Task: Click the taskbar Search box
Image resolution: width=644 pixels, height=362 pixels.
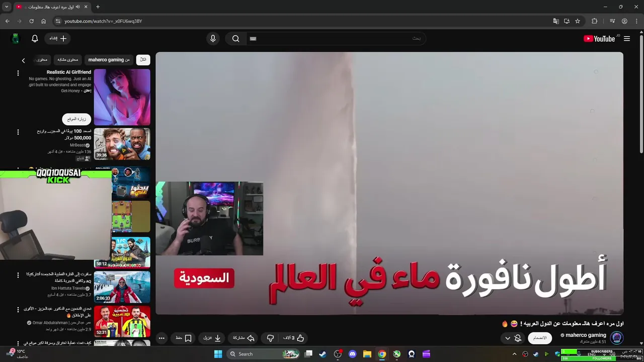Action: 264,354
